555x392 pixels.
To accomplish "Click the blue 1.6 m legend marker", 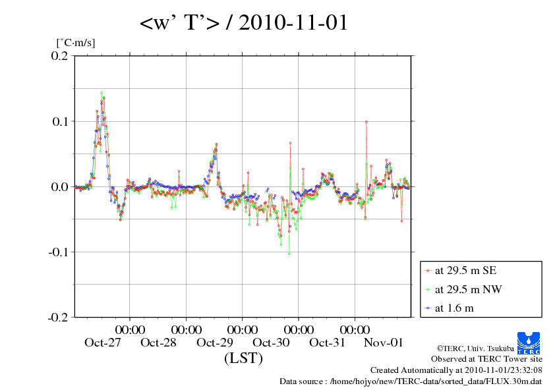I will 428,308.
